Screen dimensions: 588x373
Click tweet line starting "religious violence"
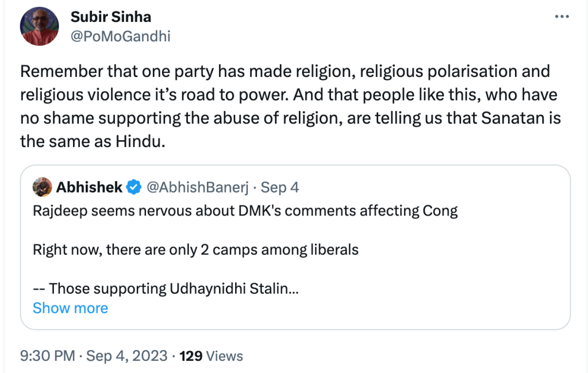(x=289, y=95)
